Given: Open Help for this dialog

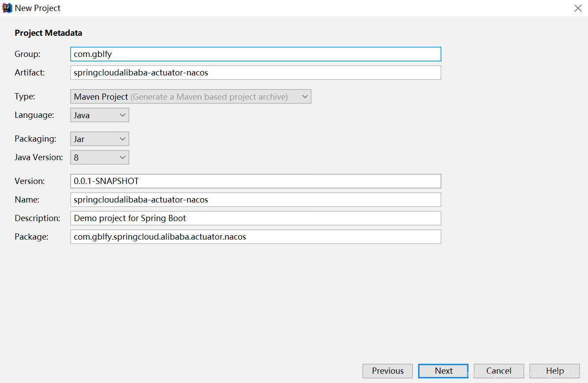Looking at the screenshot, I should (555, 371).
